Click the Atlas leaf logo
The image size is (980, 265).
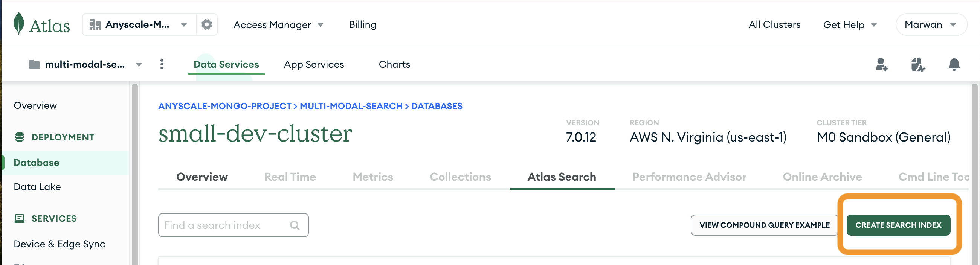point(18,24)
